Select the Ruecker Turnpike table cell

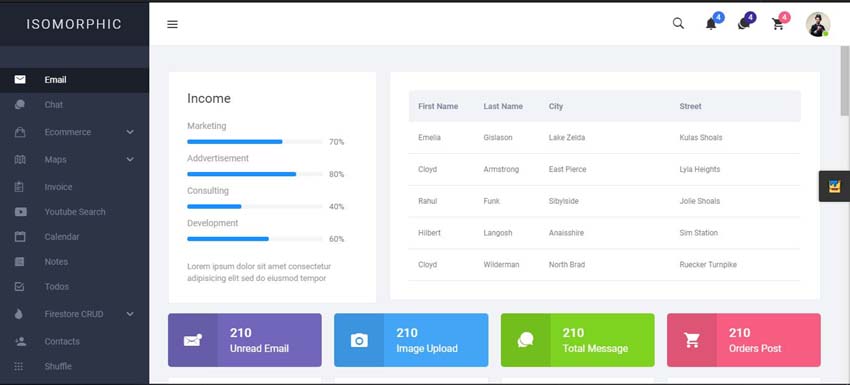708,265
